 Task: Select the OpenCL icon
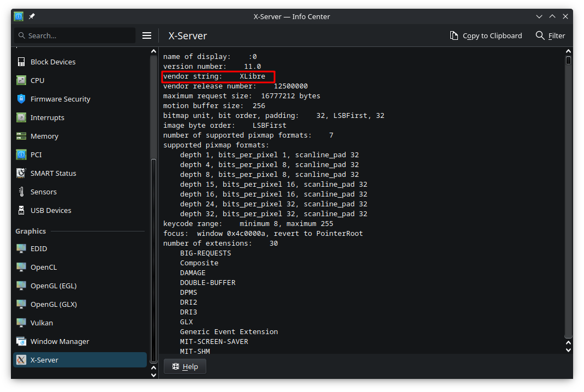[x=21, y=267]
